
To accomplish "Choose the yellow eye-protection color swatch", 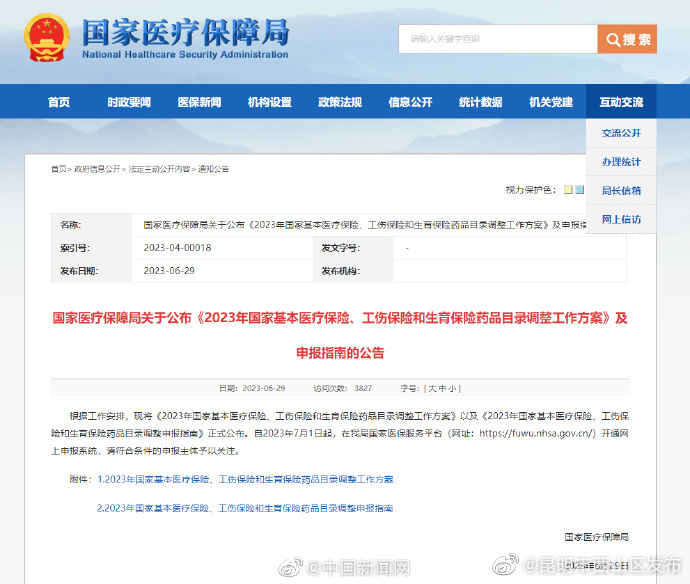I will [569, 190].
